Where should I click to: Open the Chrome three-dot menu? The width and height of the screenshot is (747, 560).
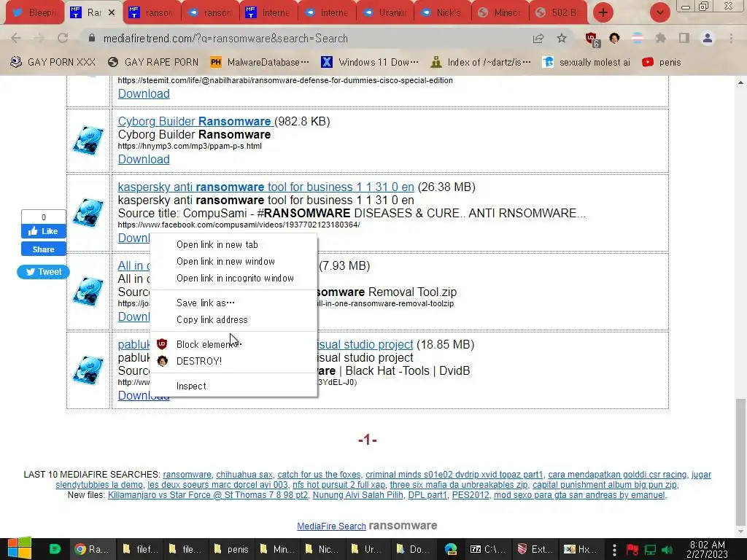(x=731, y=38)
